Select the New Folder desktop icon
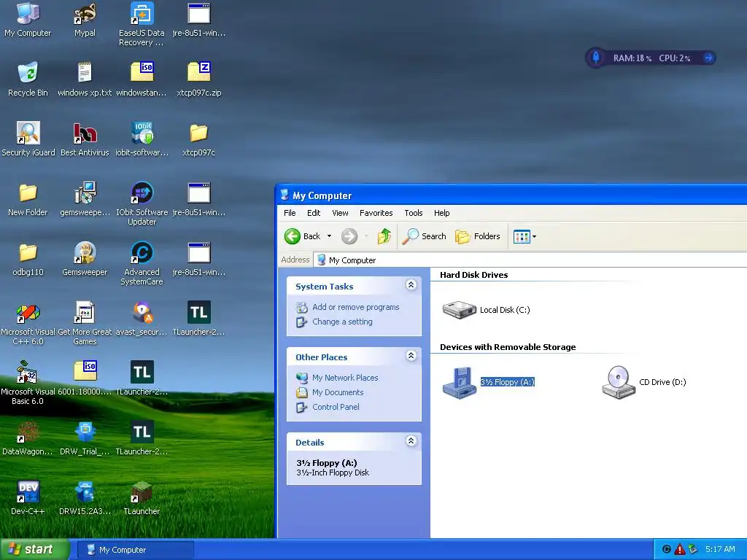Screen dimensions: 747x560 point(28,192)
